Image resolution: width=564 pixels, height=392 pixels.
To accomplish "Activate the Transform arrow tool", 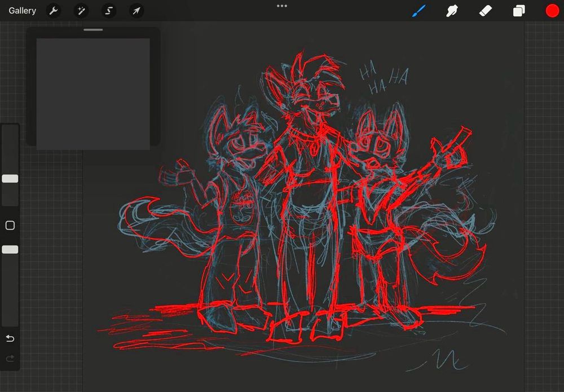I will 136,11.
